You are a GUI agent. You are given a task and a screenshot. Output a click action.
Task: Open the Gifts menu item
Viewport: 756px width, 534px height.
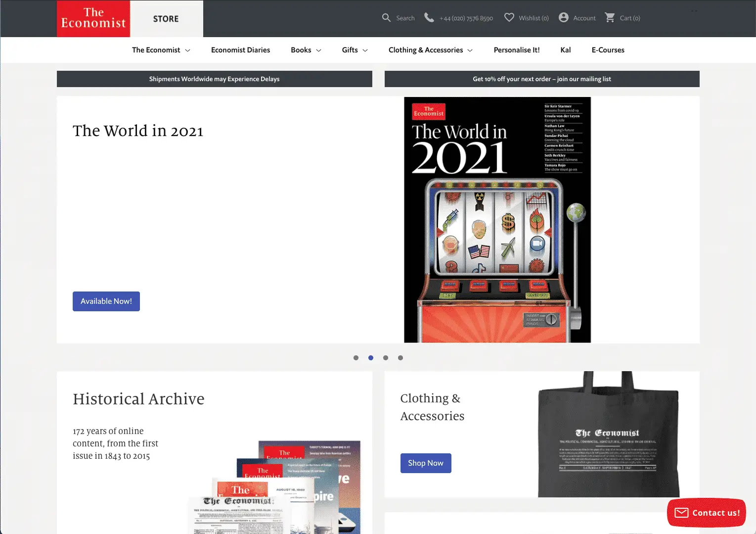pos(350,50)
